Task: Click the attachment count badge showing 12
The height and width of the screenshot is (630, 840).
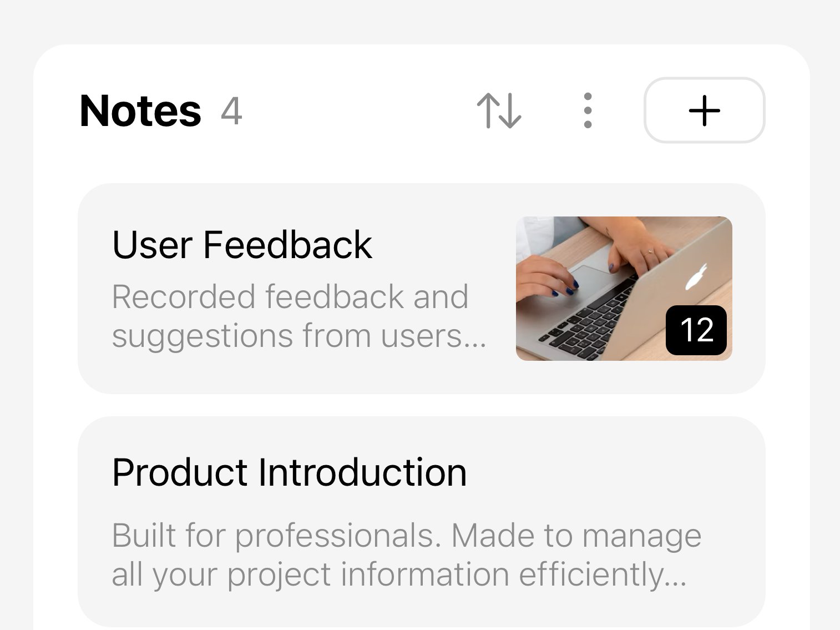Action: point(696,331)
